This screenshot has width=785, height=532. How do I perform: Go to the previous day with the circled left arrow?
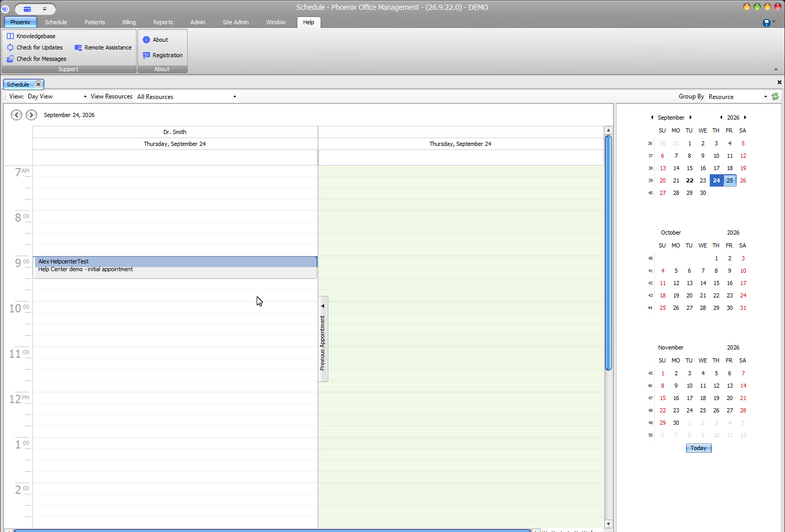pyautogui.click(x=16, y=115)
